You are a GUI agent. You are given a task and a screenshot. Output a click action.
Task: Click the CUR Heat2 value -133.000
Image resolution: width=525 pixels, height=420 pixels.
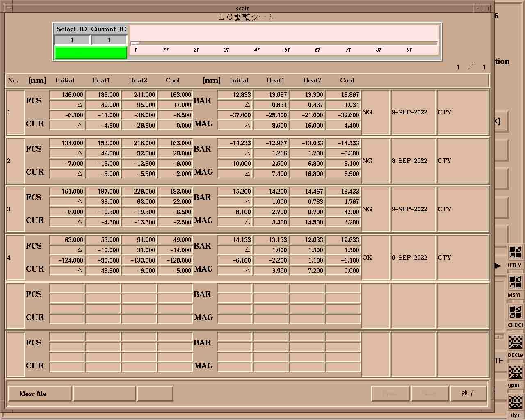click(139, 260)
